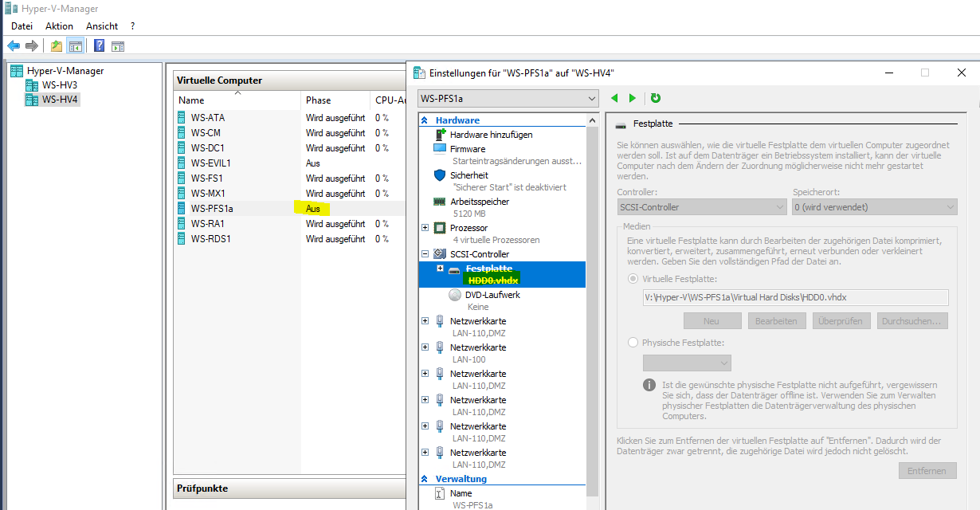Select the Physische Festplatte radio button
This screenshot has height=510, width=980.
633,343
